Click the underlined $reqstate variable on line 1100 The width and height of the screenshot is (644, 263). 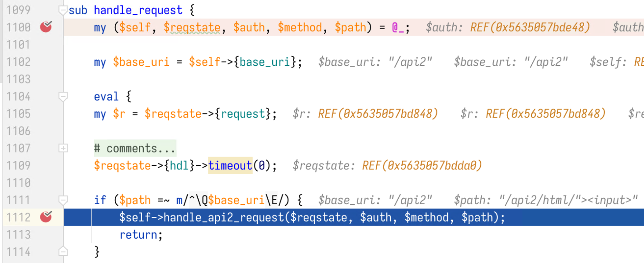[x=192, y=28]
